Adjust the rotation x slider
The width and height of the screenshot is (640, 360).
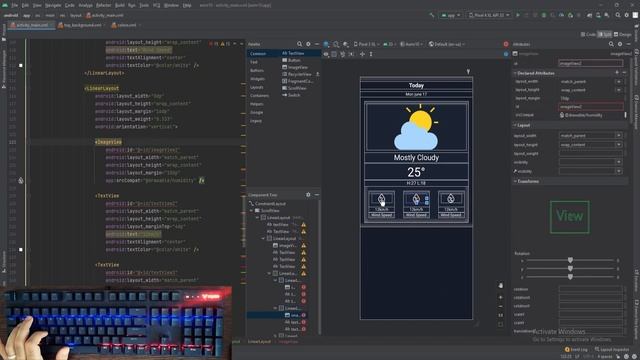click(x=570, y=260)
